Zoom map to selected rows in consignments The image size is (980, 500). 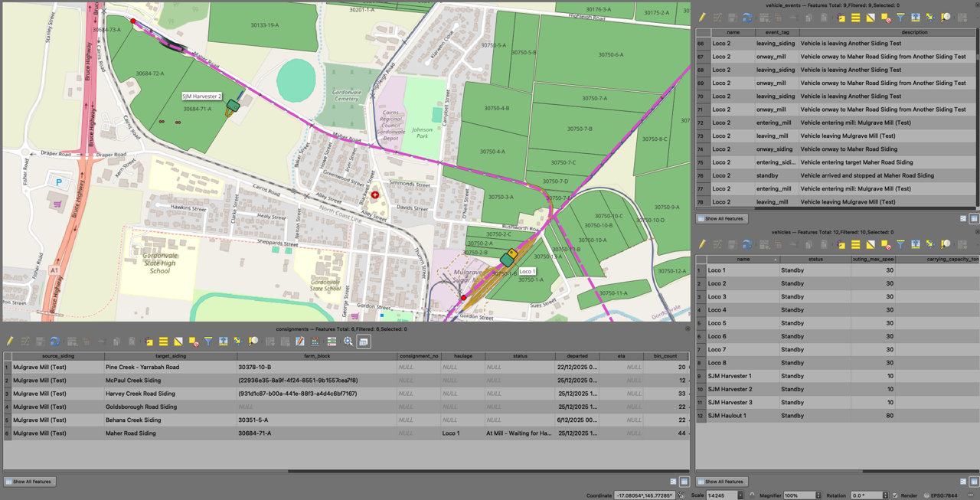point(253,342)
